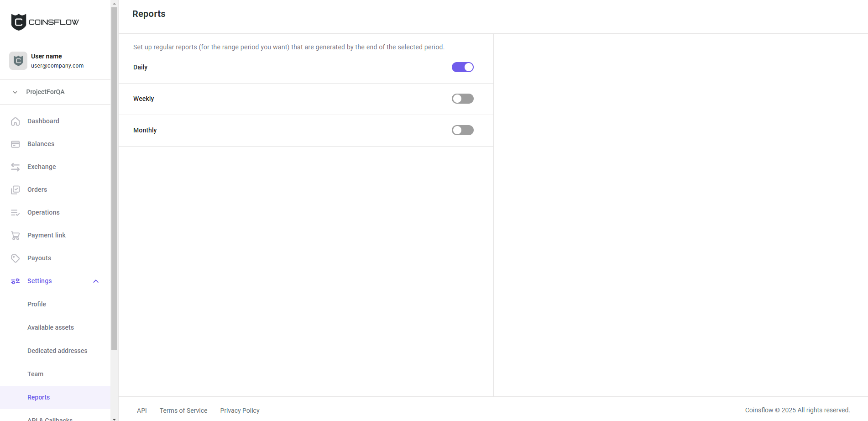Open Payouts via its tag icon
The image size is (868, 421).
tap(15, 258)
